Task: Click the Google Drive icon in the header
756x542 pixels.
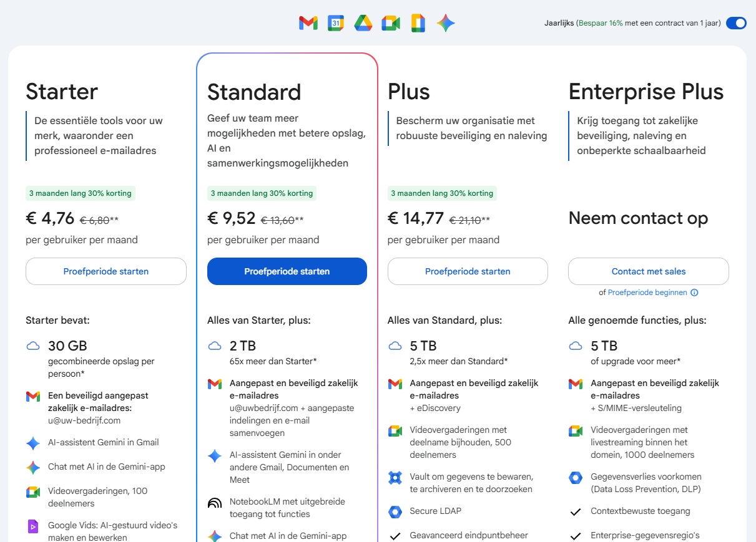Action: point(362,23)
